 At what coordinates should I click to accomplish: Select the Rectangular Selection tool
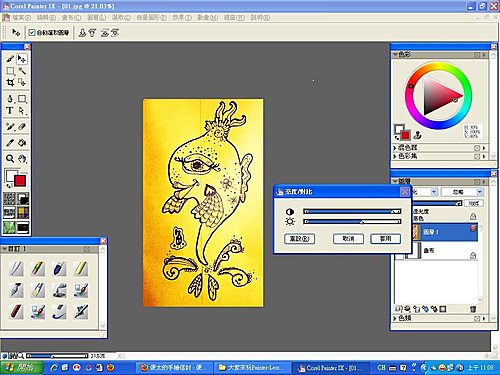pyautogui.click(x=10, y=71)
